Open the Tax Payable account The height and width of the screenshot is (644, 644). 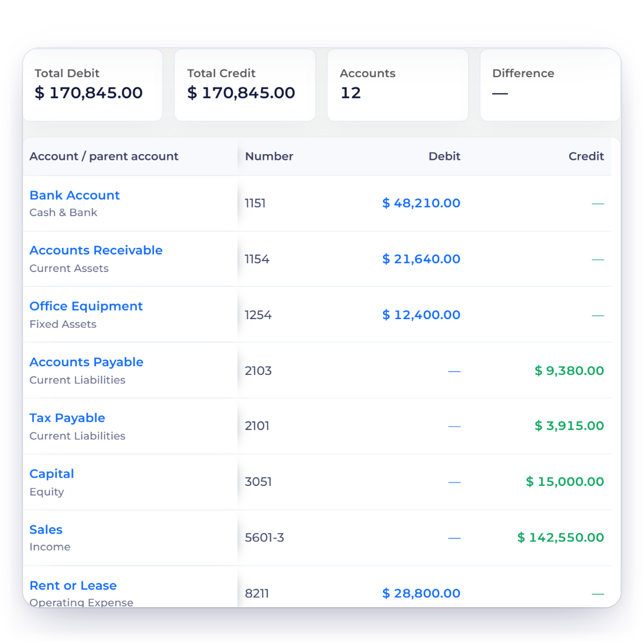[x=67, y=417]
